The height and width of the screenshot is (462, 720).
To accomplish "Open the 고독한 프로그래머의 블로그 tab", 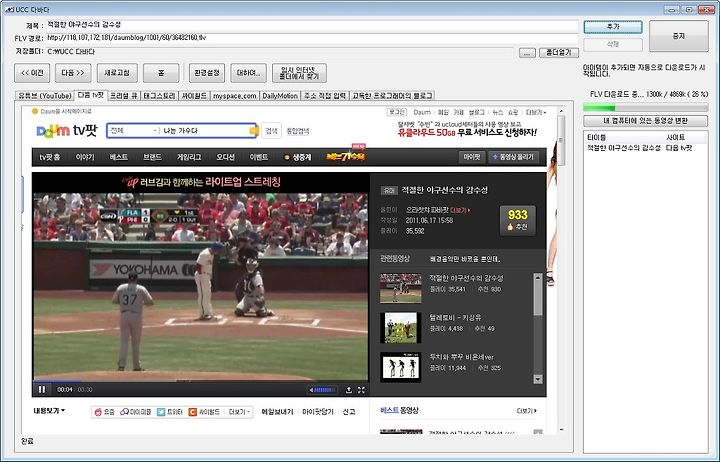I will tap(392, 96).
